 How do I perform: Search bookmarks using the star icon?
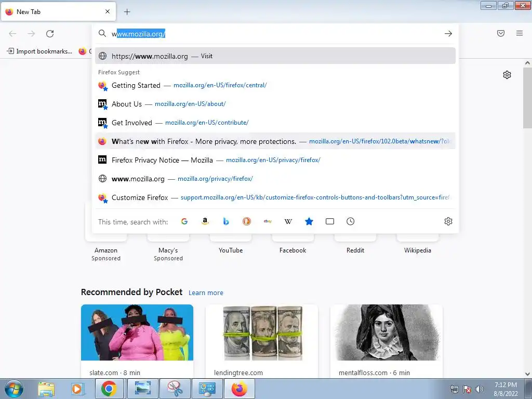[309, 221]
